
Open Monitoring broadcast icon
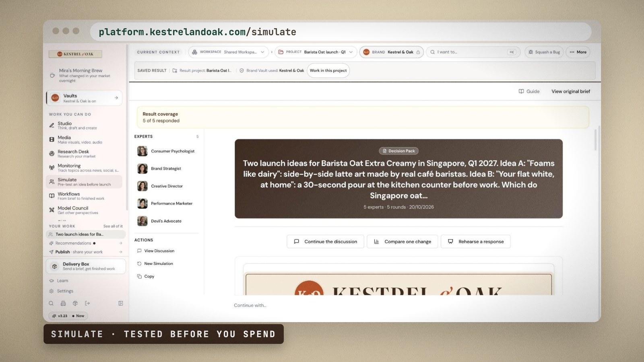point(52,168)
